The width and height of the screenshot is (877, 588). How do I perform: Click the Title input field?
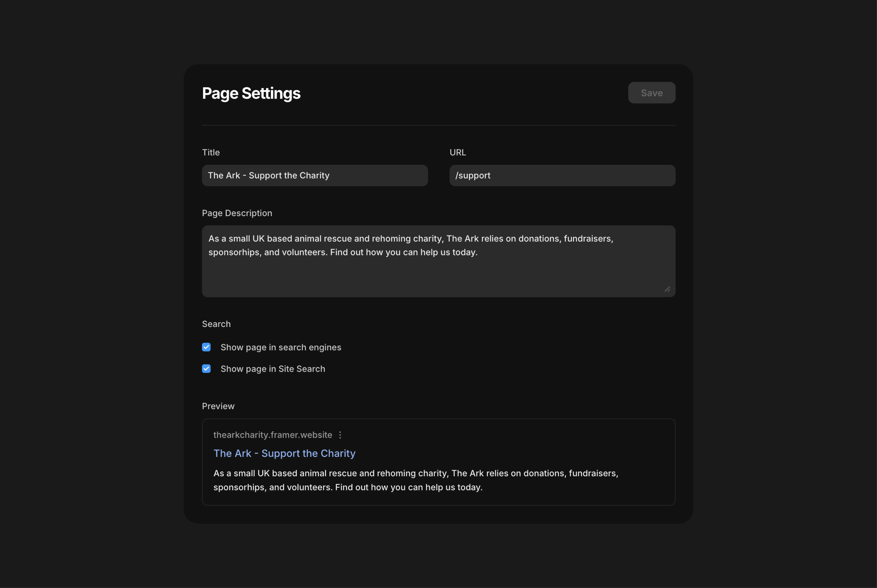(x=315, y=175)
